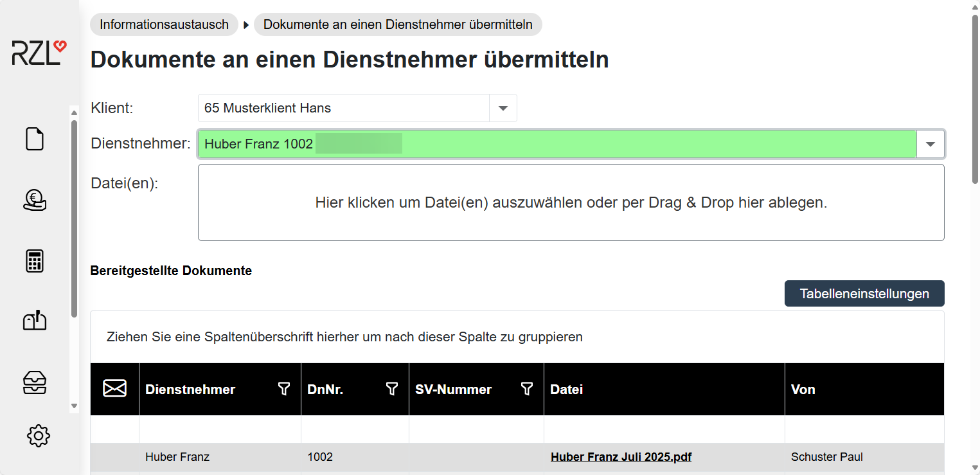Select the 'Dokumente an einen Dienstnehmer übermitteln' breadcrumb
The height and width of the screenshot is (475, 980).
click(x=398, y=24)
